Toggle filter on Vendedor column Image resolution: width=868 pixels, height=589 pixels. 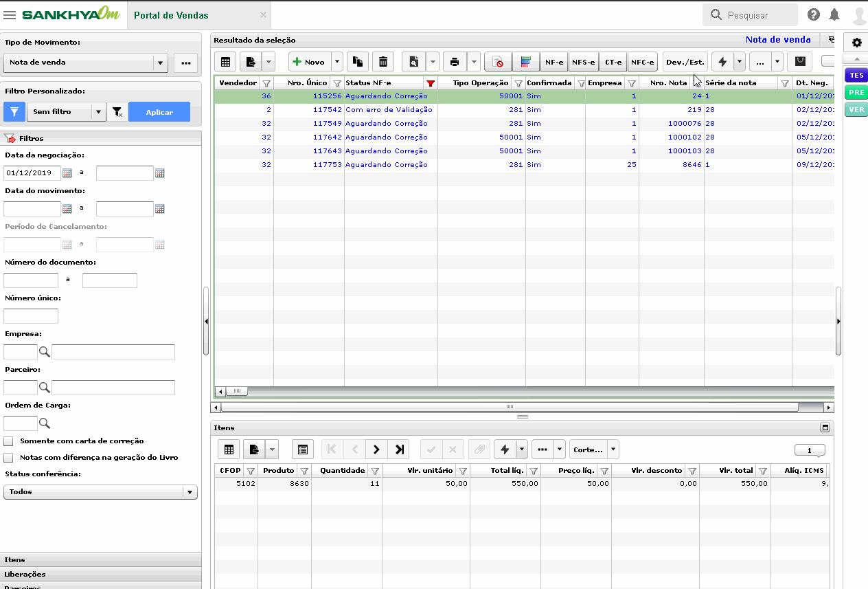point(266,82)
